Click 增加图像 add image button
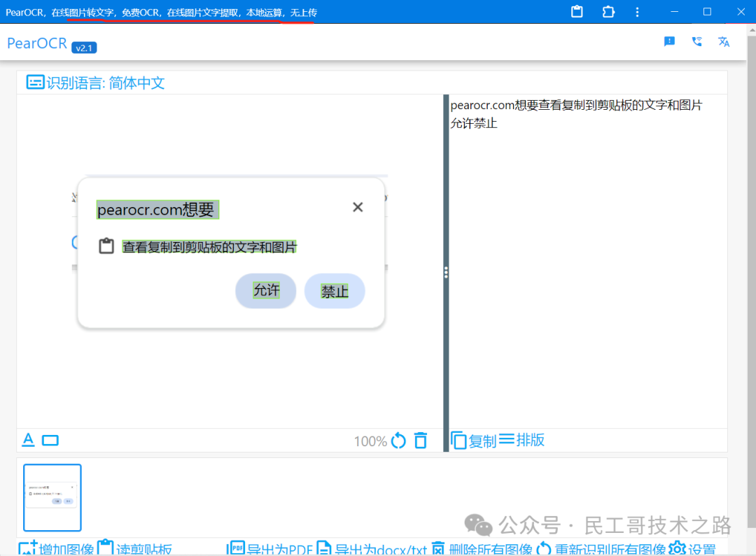The image size is (756, 556). 57,548
